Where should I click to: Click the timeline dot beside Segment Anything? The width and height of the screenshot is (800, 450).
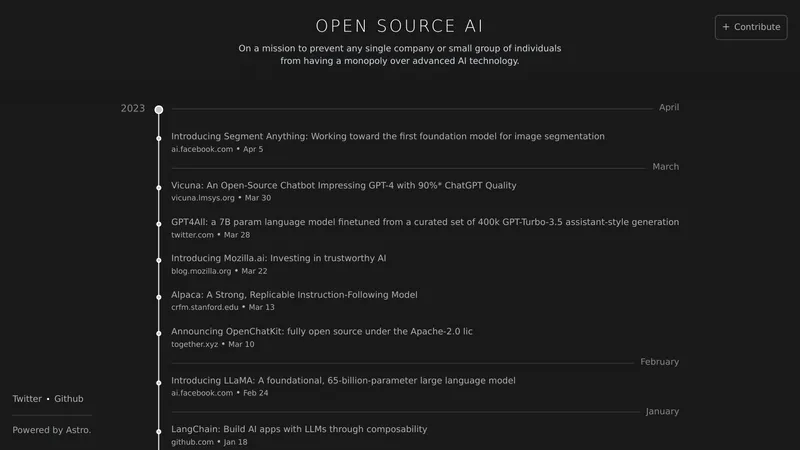pos(159,138)
